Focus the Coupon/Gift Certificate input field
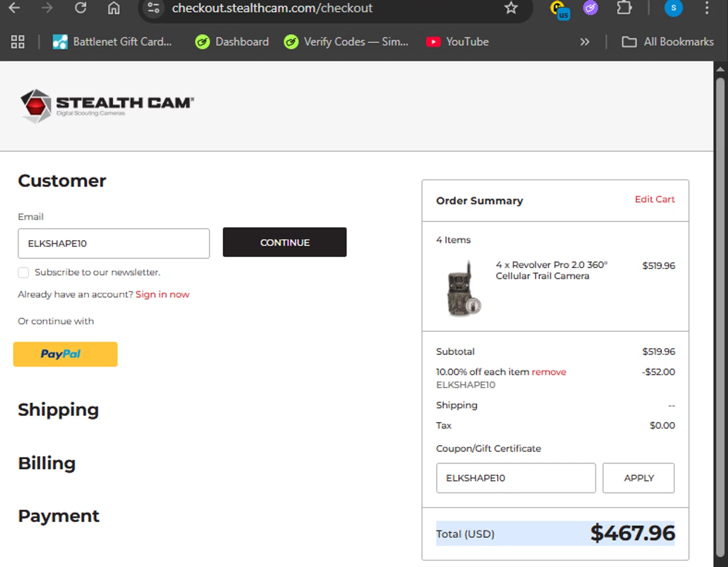The height and width of the screenshot is (567, 728). [516, 478]
